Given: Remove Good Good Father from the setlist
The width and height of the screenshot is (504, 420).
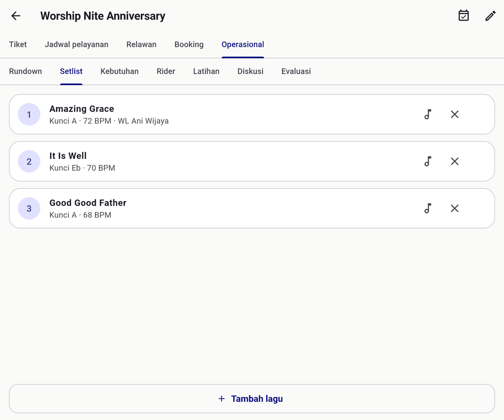Looking at the screenshot, I should tap(455, 208).
